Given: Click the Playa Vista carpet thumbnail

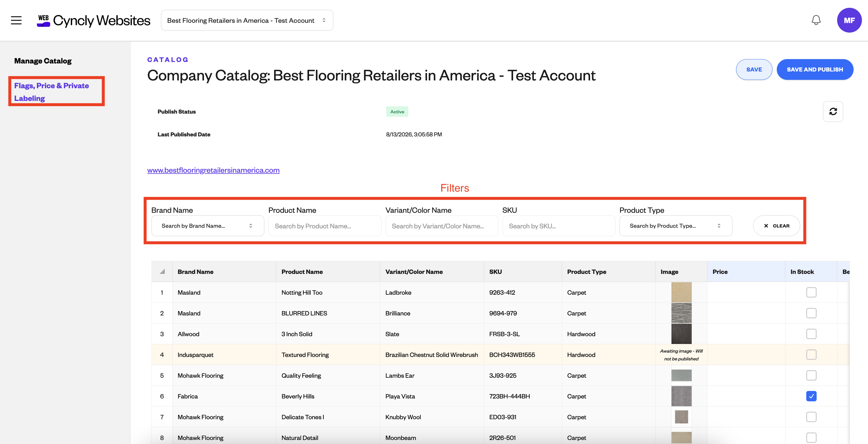Looking at the screenshot, I should pyautogui.click(x=681, y=396).
